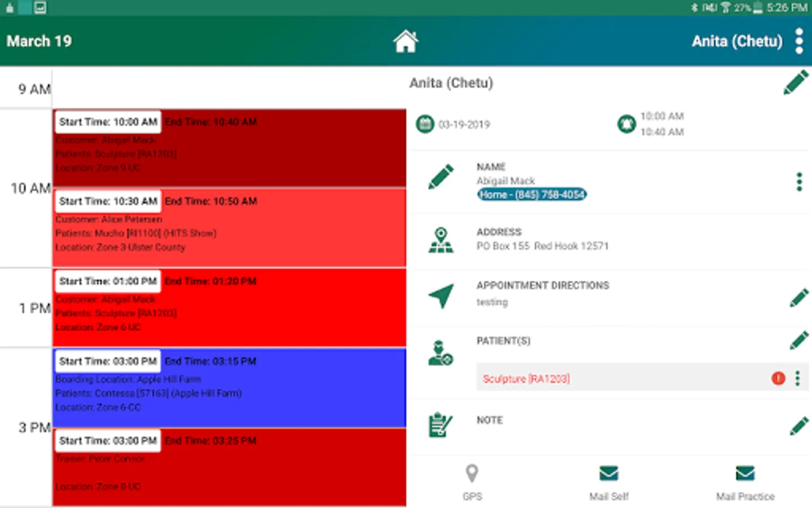Open the 03:00 PM Peter Connor appointment
This screenshot has height=508, width=812.
click(x=230, y=467)
